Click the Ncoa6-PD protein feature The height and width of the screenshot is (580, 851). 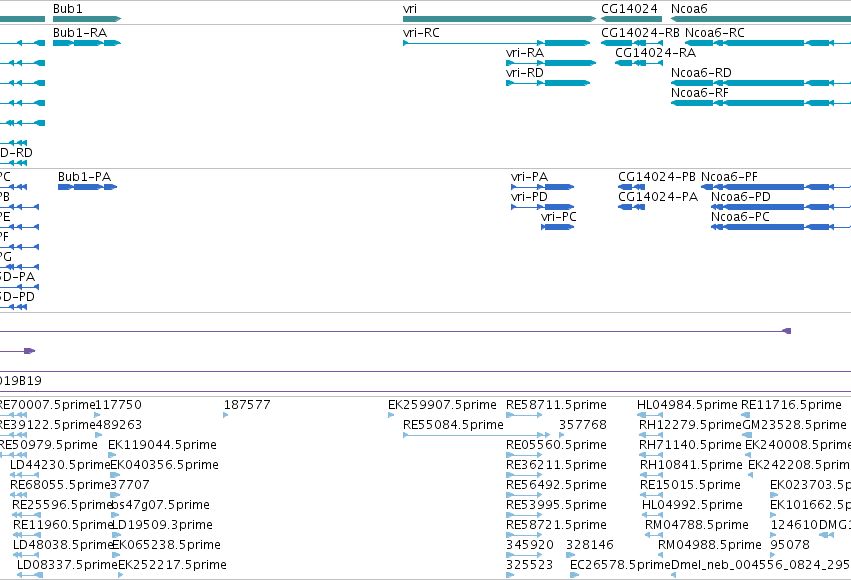point(781,207)
